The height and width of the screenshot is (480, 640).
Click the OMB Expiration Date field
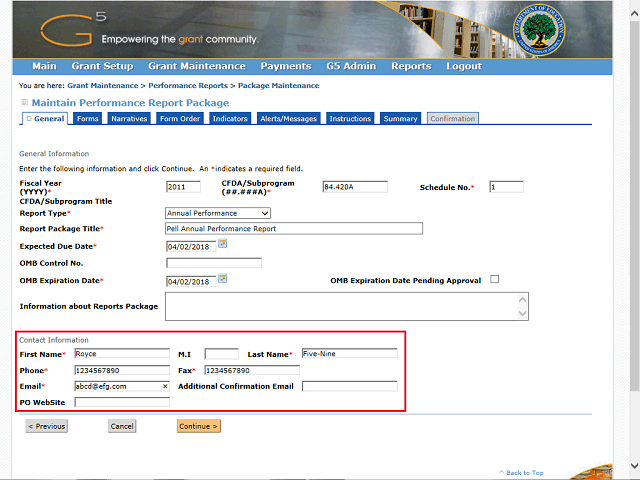pyautogui.click(x=191, y=281)
